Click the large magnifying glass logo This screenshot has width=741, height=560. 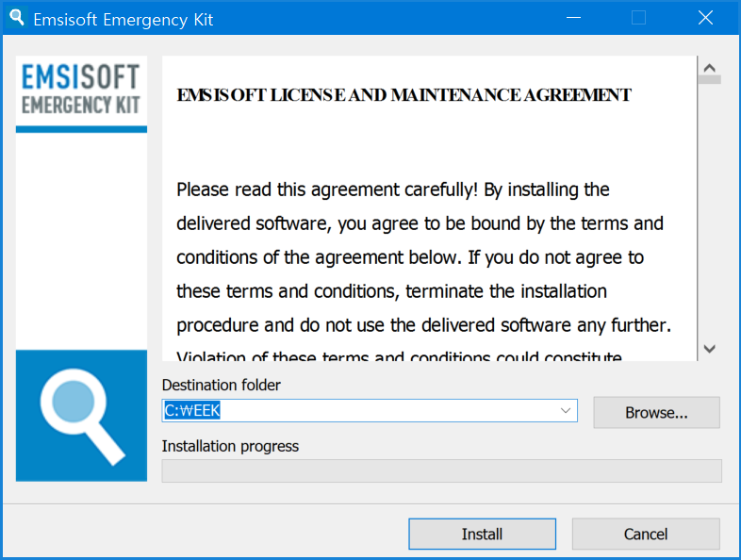(x=81, y=416)
